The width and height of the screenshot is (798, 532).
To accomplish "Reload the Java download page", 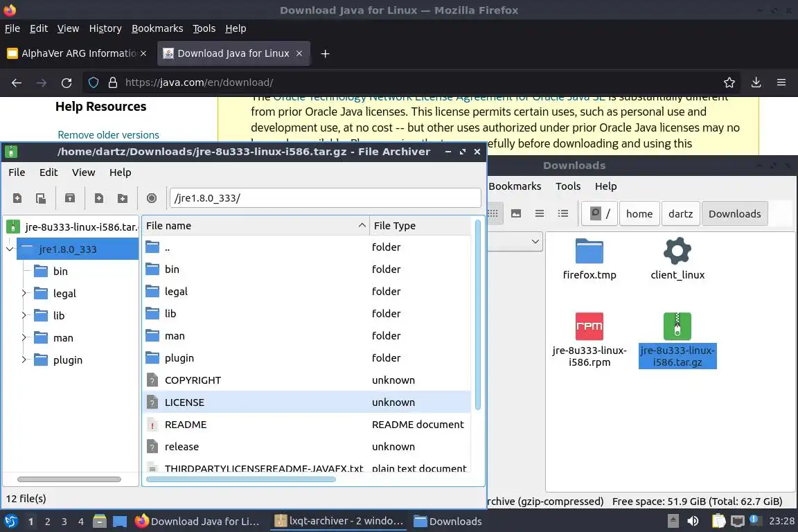I will pos(66,82).
